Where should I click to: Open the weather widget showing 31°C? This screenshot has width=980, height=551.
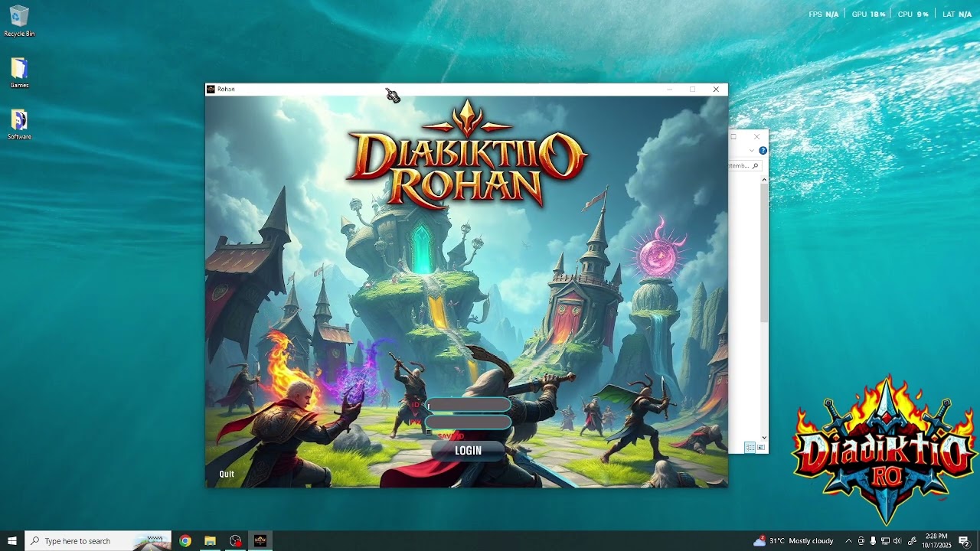pyautogui.click(x=793, y=541)
